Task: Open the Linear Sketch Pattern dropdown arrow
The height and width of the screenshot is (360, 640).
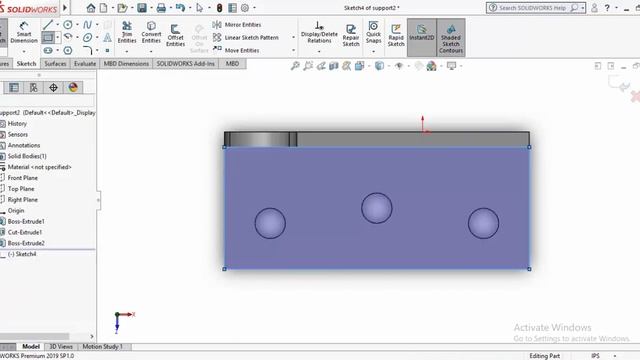Action: tap(293, 38)
